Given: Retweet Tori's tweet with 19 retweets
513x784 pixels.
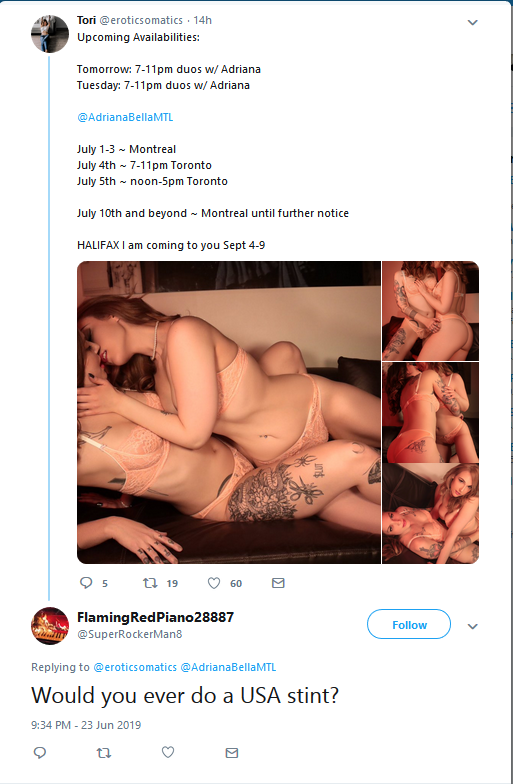Looking at the screenshot, I should (x=150, y=583).
